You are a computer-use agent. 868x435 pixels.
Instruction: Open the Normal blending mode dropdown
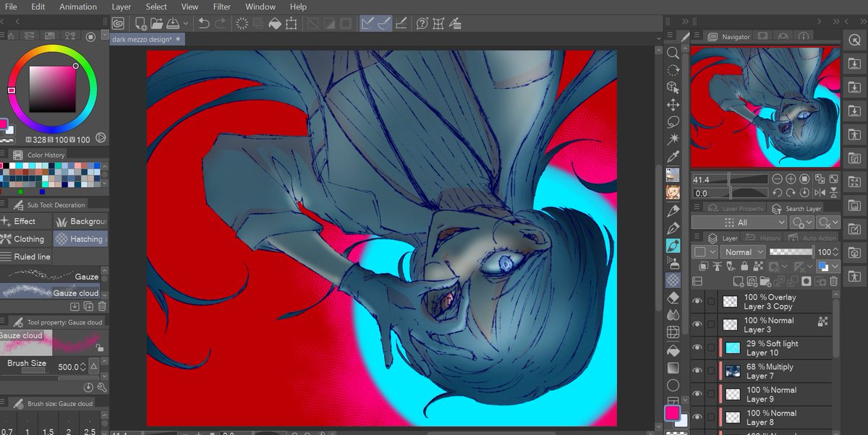pyautogui.click(x=744, y=251)
